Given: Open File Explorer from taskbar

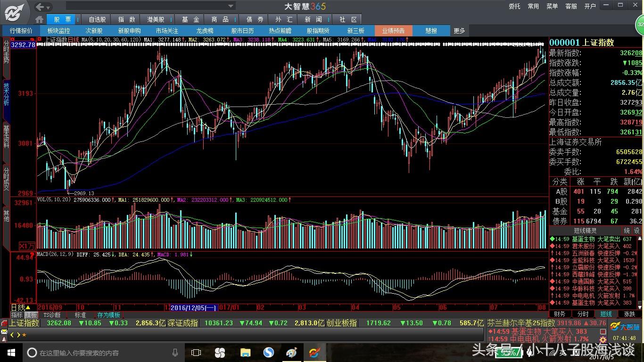Looking at the screenshot, I should 246,353.
